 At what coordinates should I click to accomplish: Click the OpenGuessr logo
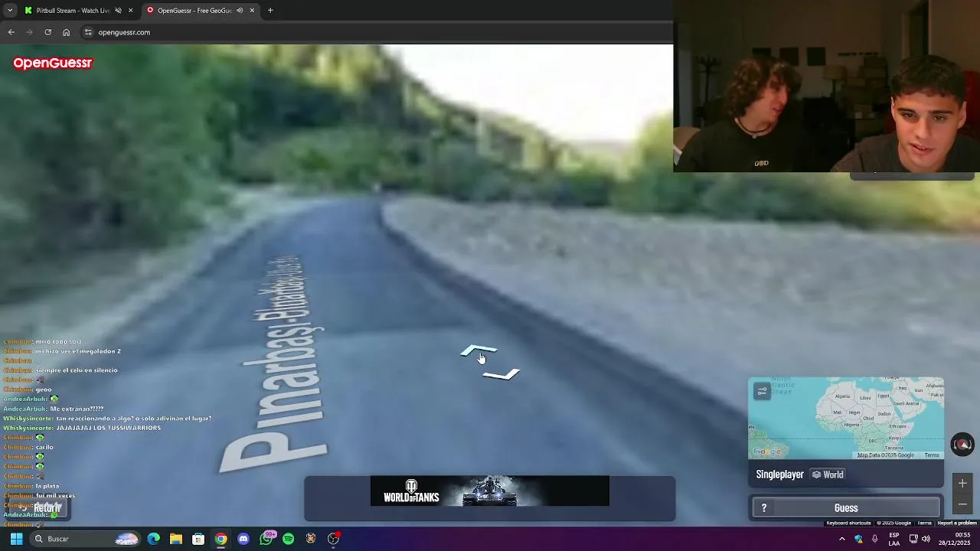[52, 64]
